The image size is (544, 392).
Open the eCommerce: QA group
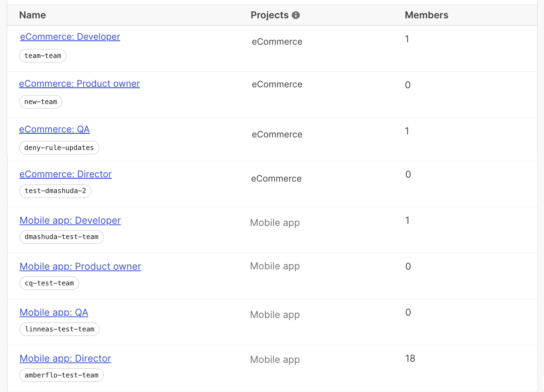click(54, 129)
